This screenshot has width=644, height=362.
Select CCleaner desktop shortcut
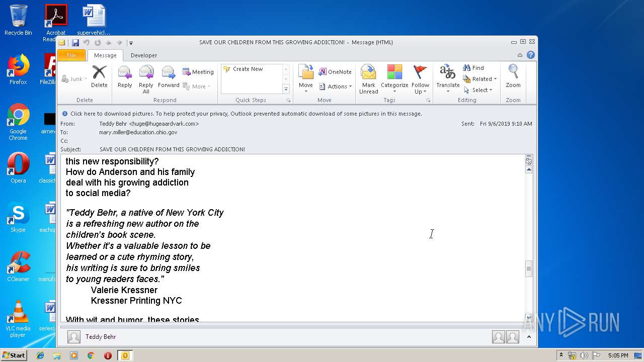click(18, 266)
